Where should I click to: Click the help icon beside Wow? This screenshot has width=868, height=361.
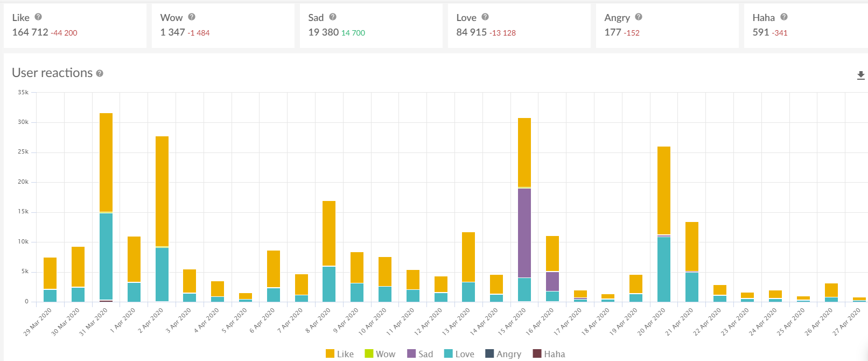click(x=192, y=17)
